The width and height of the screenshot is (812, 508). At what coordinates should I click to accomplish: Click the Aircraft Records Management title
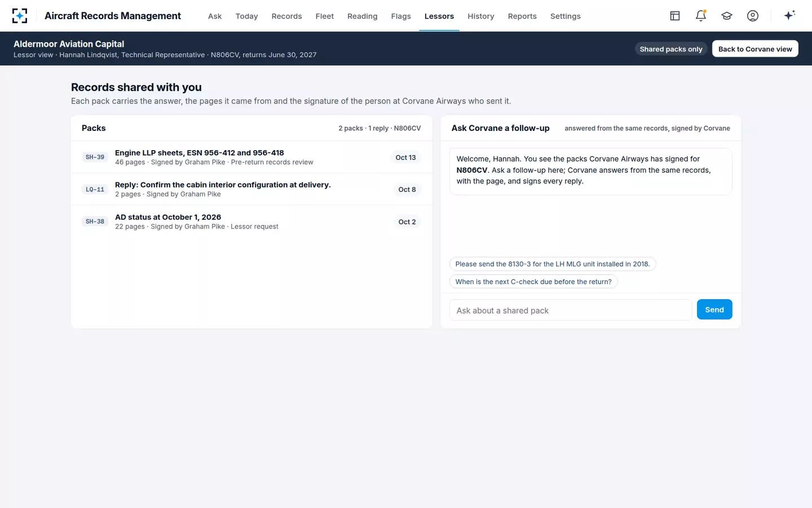pyautogui.click(x=113, y=16)
